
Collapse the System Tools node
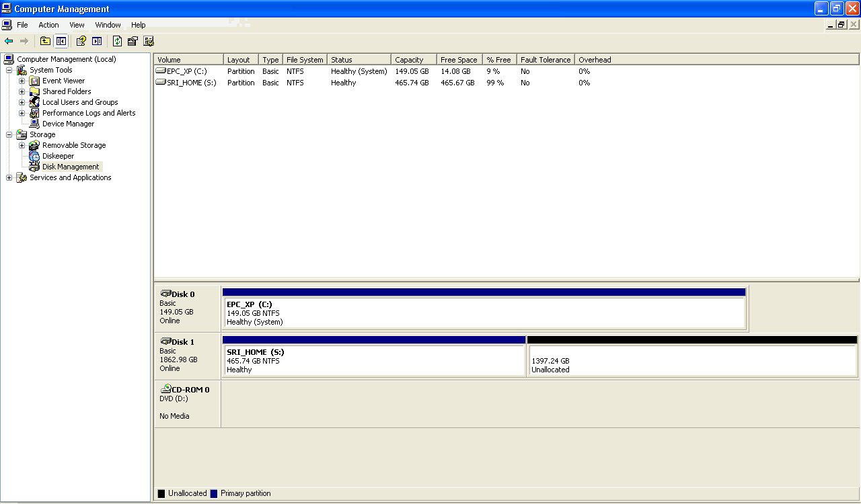pos(9,70)
